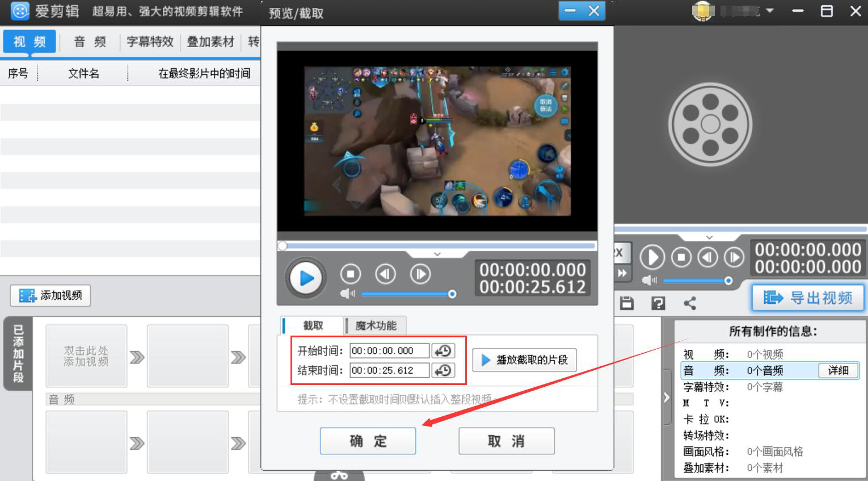Click 确定 to confirm the clip

click(368, 441)
